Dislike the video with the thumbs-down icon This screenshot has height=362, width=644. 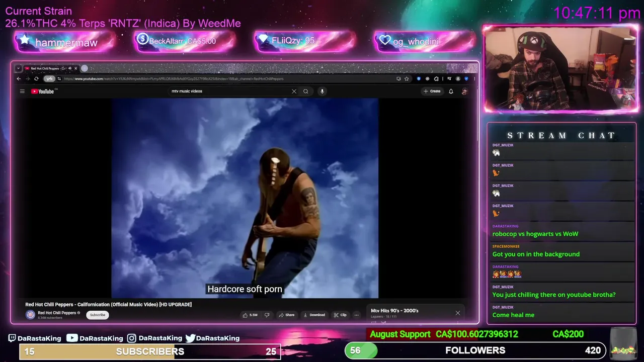(x=267, y=315)
